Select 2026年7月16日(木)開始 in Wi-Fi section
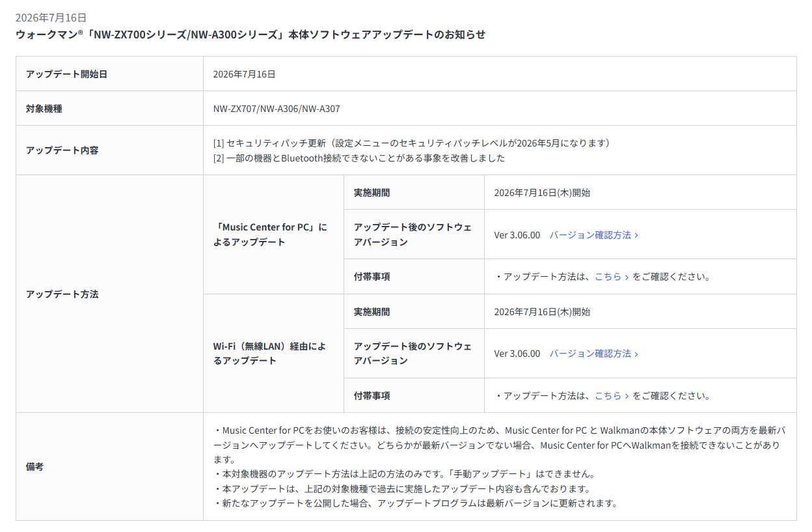 click(543, 312)
